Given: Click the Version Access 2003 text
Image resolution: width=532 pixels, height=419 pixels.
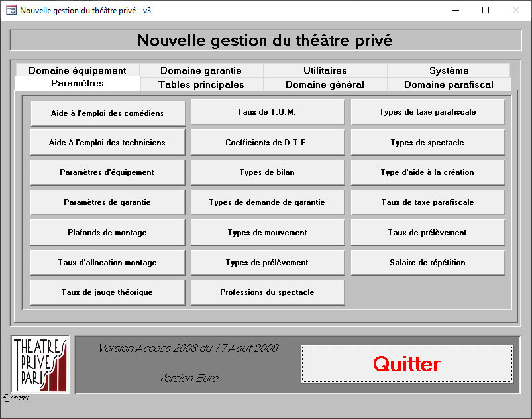Looking at the screenshot, I should tap(189, 348).
